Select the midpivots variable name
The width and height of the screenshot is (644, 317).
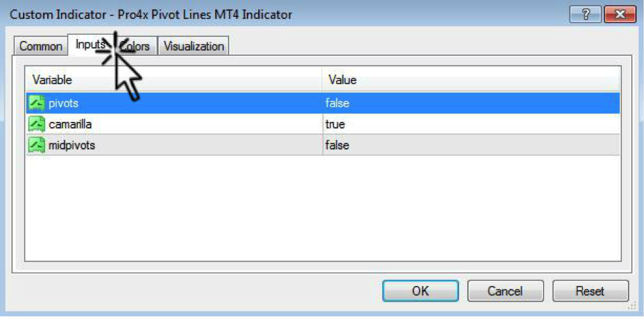71,145
